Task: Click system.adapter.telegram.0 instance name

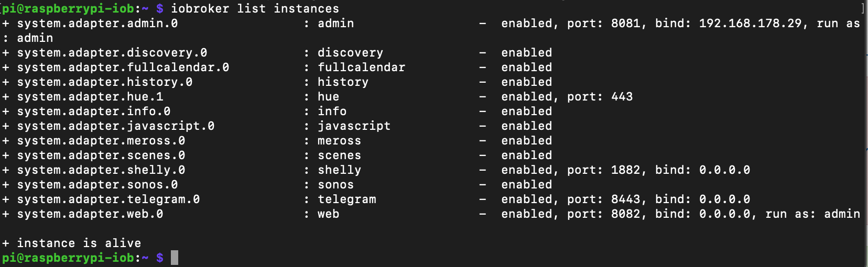Action: click(x=108, y=199)
